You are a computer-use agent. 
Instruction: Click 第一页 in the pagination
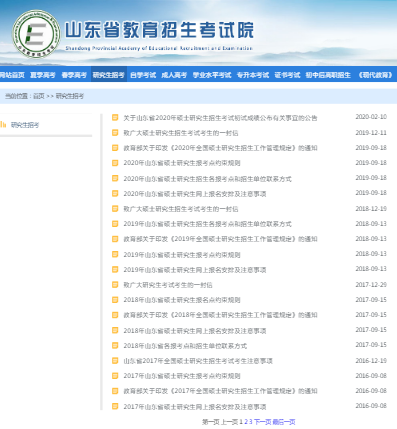[211, 422]
